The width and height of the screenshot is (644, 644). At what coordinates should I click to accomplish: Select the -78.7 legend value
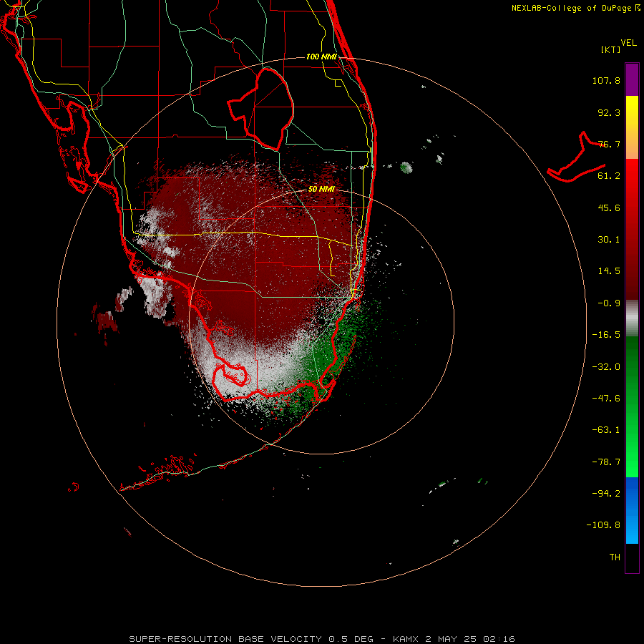pyautogui.click(x=606, y=462)
